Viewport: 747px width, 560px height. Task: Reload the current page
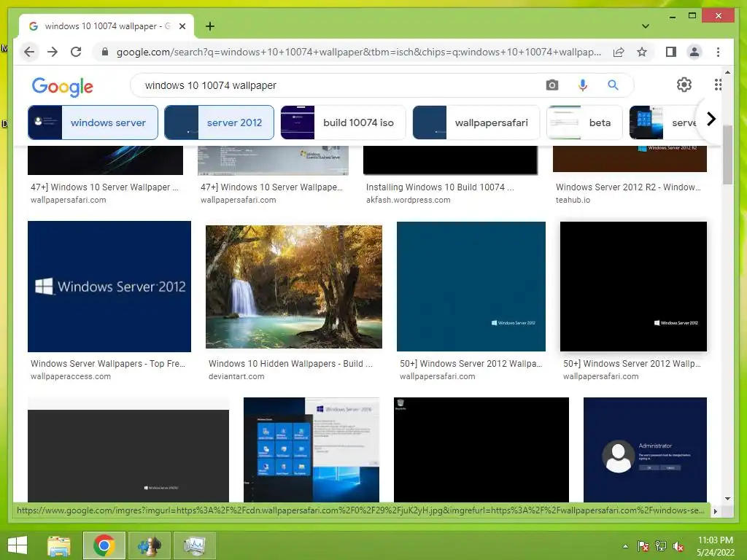(x=76, y=52)
